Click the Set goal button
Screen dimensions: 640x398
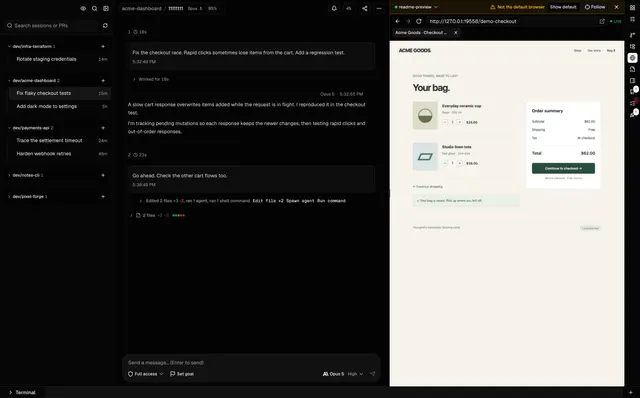pos(182,374)
